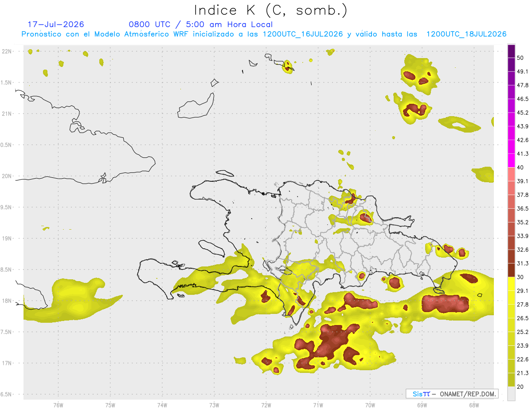This screenshot has height=411, width=532.
Task: Click the '43.9' color bar label
Action: pos(523,126)
